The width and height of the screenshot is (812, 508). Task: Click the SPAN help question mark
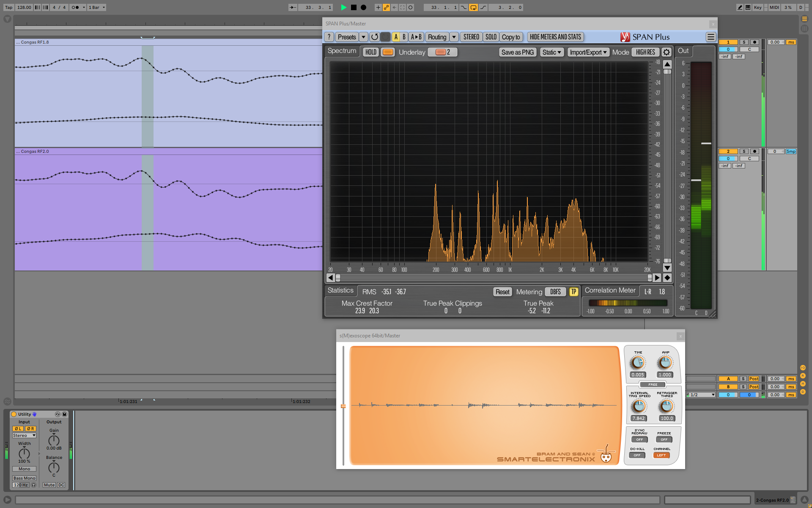click(329, 37)
